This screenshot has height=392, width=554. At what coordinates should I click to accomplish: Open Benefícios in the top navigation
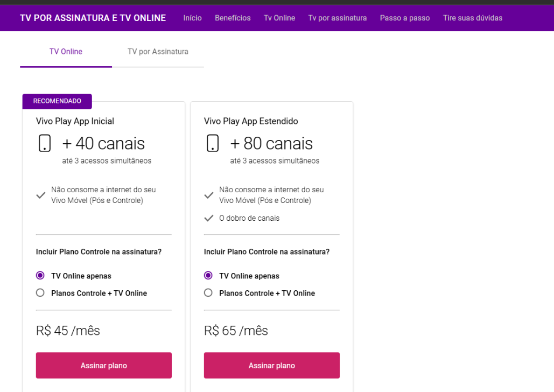point(233,18)
